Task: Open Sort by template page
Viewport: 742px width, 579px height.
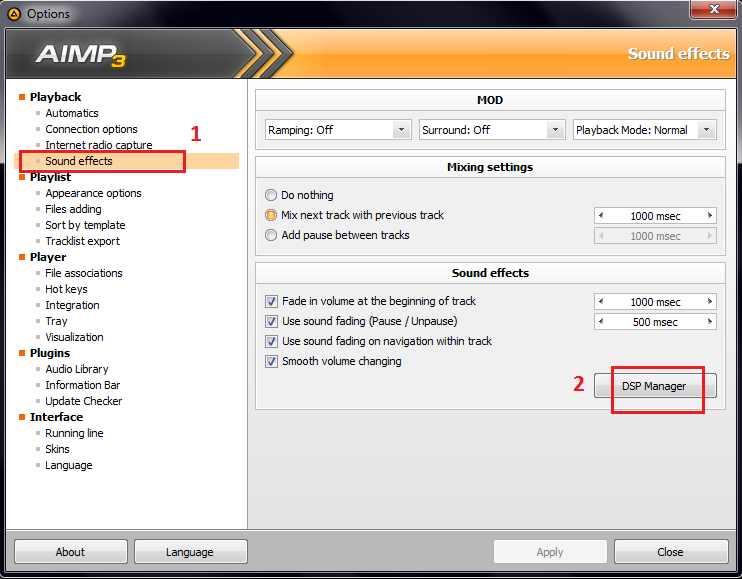Action: (85, 225)
